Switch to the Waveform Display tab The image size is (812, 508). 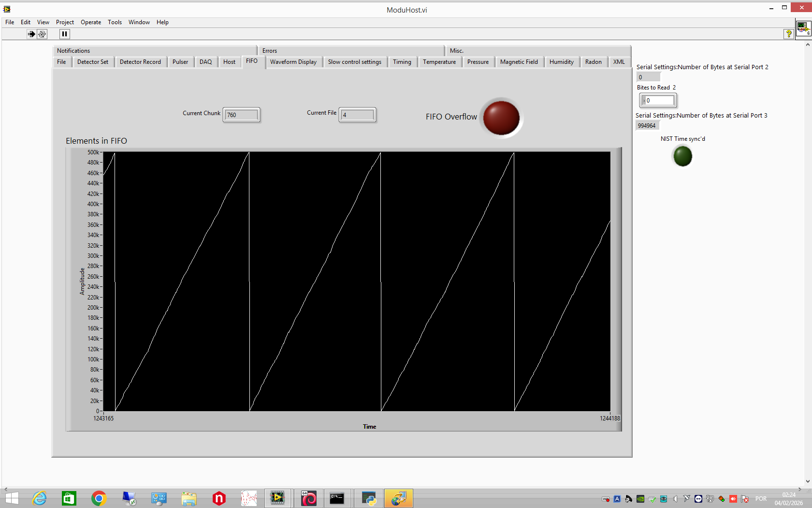pos(293,62)
